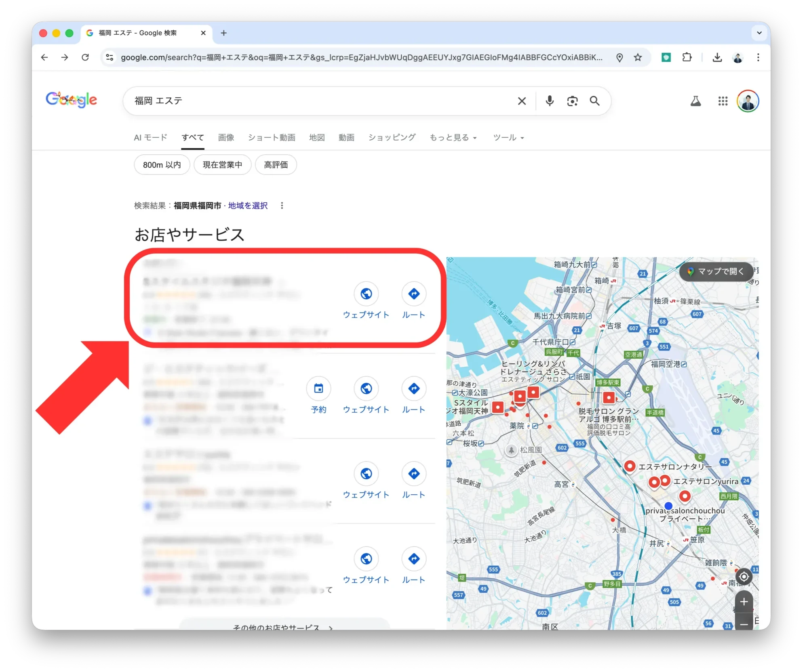Click the Chrome downloads icon
This screenshot has height=672, width=807.
click(x=717, y=57)
